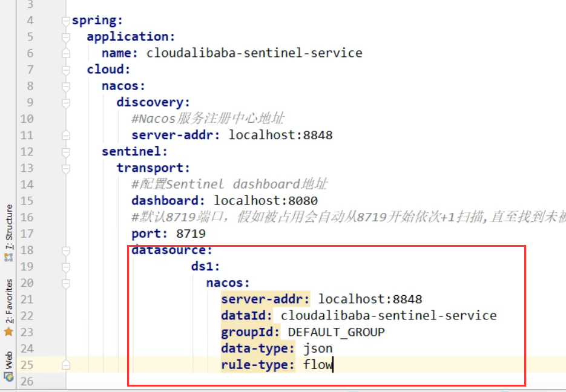Viewport: 566px width, 392px height.
Task: Fold the datasource: block on line 18
Action: (66, 250)
